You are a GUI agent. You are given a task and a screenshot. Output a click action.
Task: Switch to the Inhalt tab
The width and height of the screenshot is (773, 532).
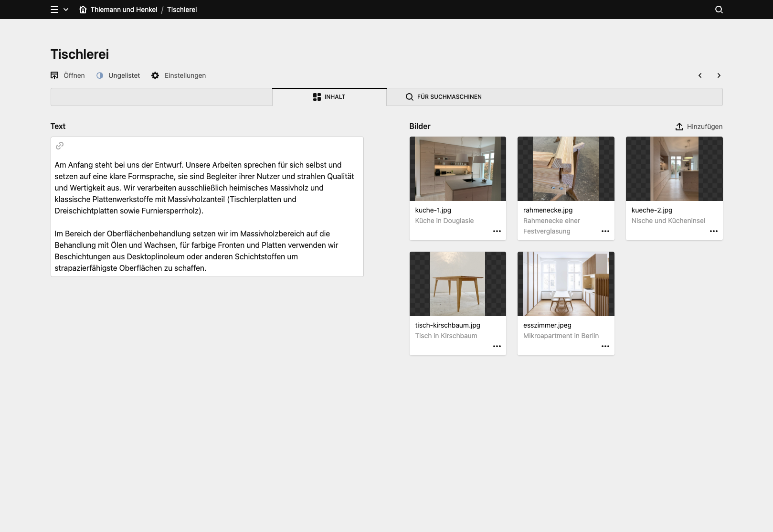click(x=329, y=97)
